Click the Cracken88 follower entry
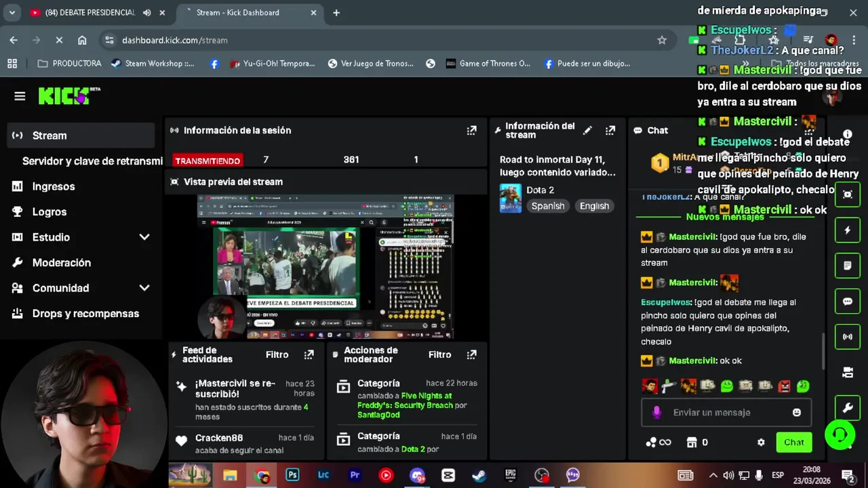This screenshot has width=868, height=488. point(246,444)
